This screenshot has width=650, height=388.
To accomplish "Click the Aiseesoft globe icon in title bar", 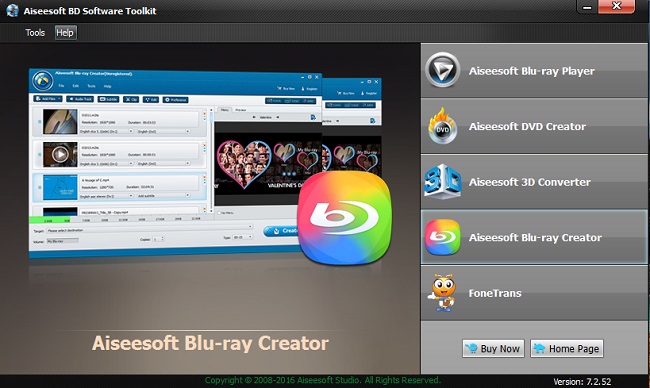I will pos(12,10).
